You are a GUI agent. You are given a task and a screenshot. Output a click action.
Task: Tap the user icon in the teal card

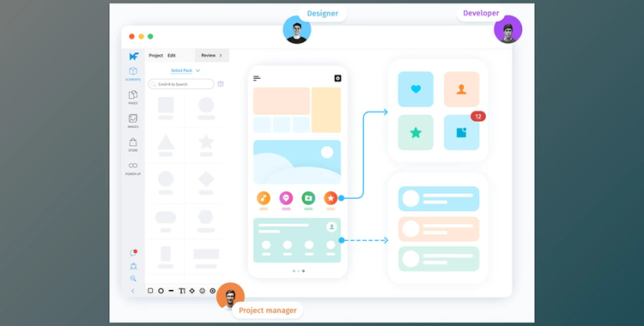click(331, 226)
